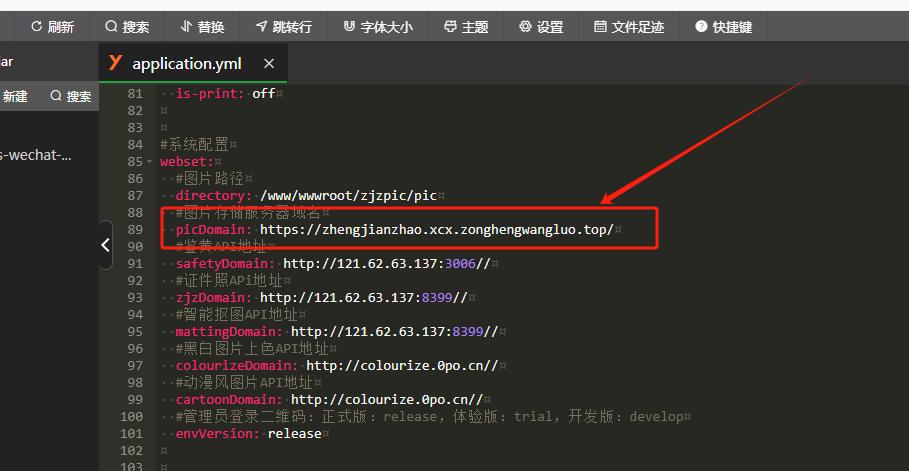Click the off value on line 81

[x=264, y=93]
